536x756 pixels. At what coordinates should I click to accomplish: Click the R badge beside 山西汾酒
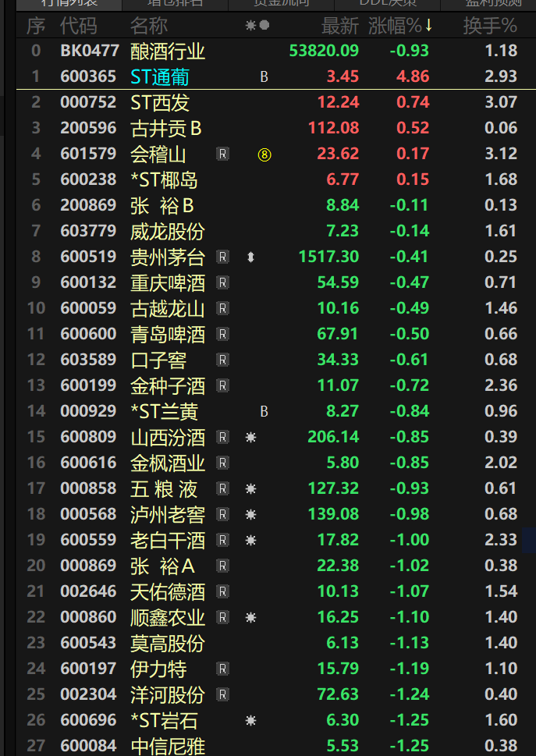[222, 437]
